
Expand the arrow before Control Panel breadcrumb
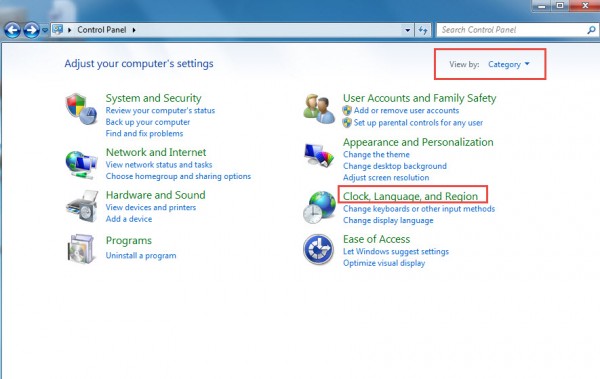coord(70,30)
